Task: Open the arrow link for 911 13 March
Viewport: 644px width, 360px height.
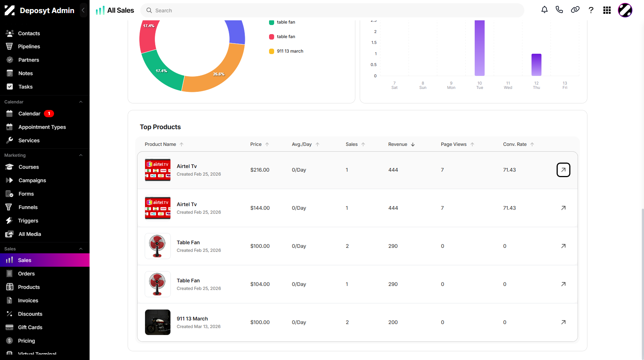Action: 563,322
